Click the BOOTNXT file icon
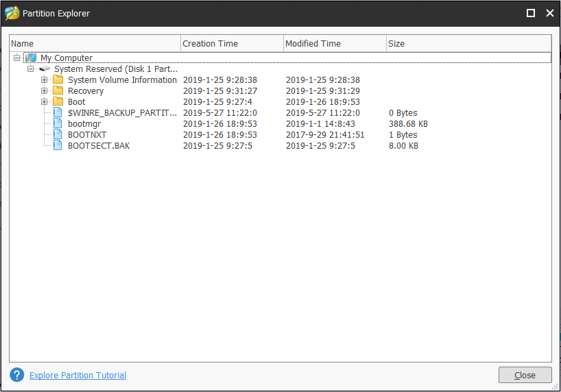Viewport: 561px width, 392px height. pos(58,135)
